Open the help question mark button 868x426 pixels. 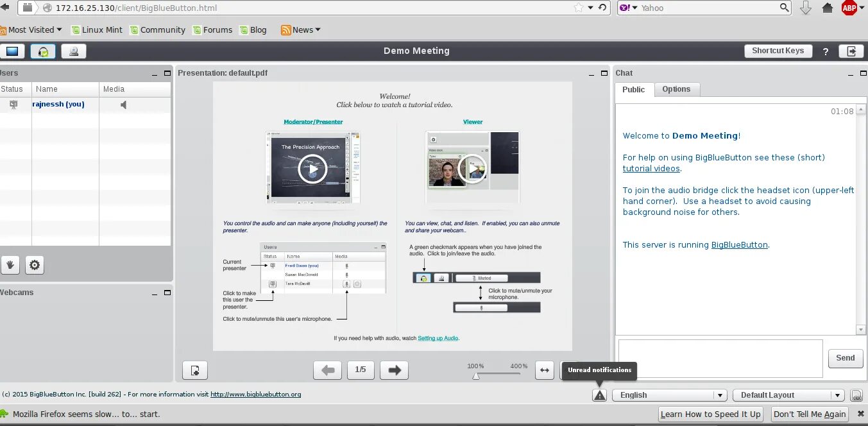826,51
